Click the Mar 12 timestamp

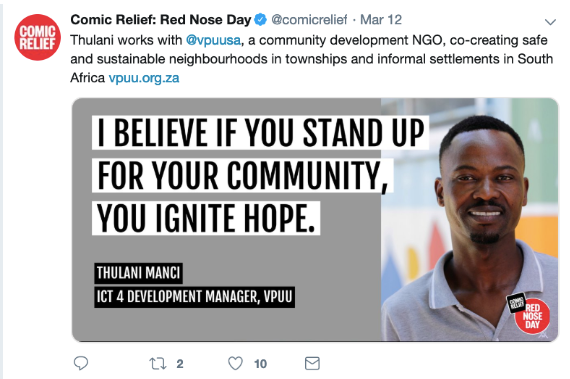click(x=381, y=20)
